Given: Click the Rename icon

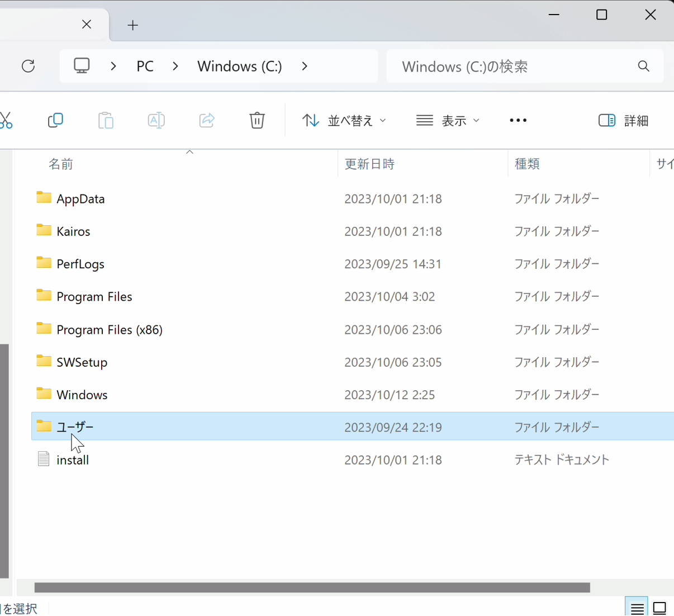Looking at the screenshot, I should (x=156, y=120).
